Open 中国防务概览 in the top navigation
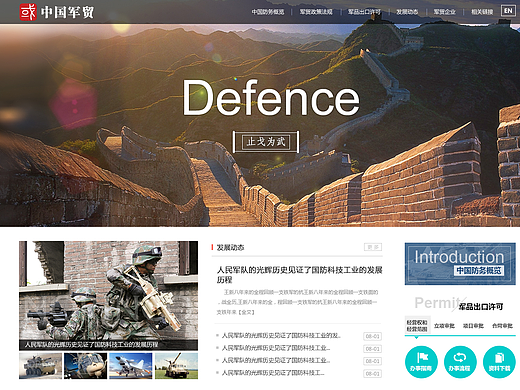520x390 pixels. coord(268,12)
